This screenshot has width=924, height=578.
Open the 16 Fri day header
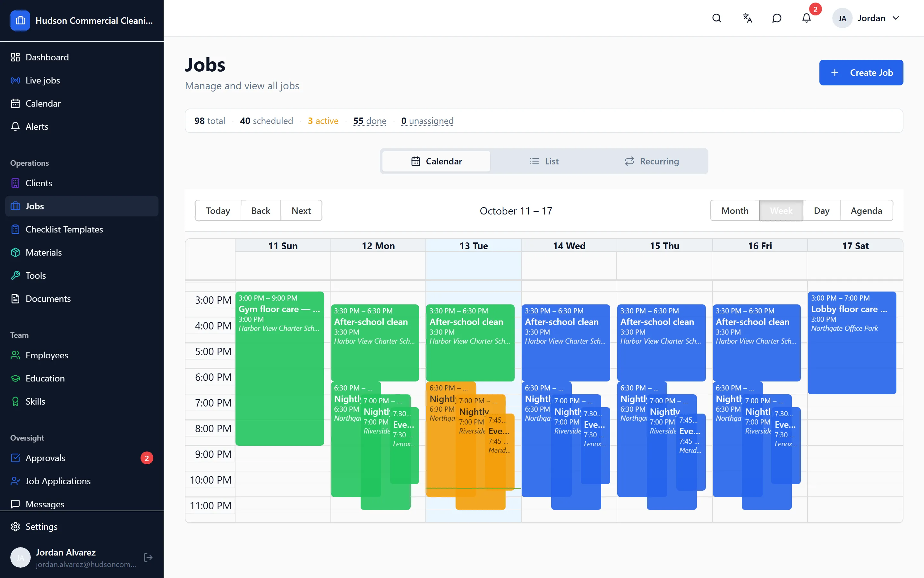(760, 246)
